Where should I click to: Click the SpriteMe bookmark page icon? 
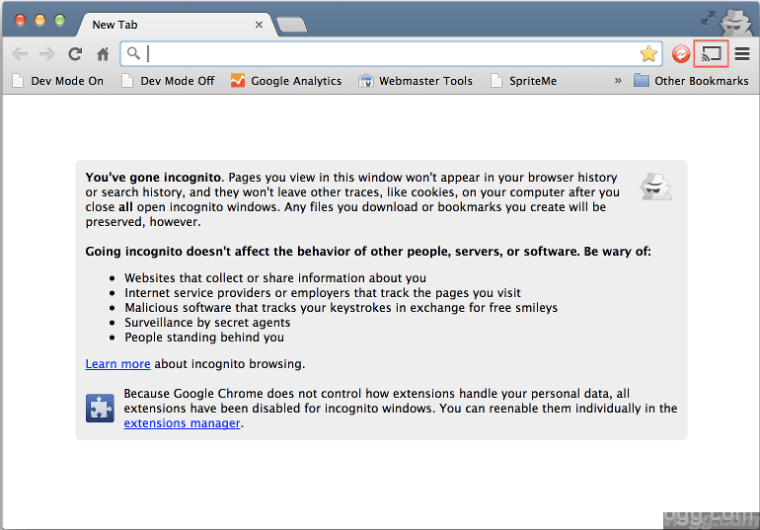(x=496, y=80)
